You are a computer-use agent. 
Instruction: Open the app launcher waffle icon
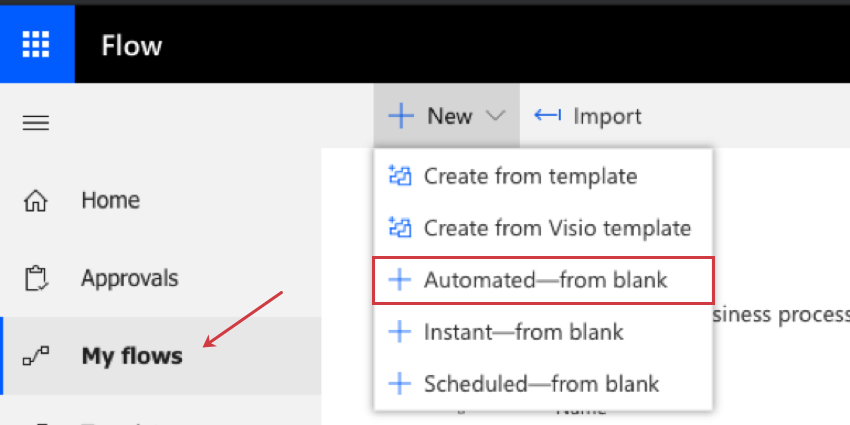pos(36,45)
